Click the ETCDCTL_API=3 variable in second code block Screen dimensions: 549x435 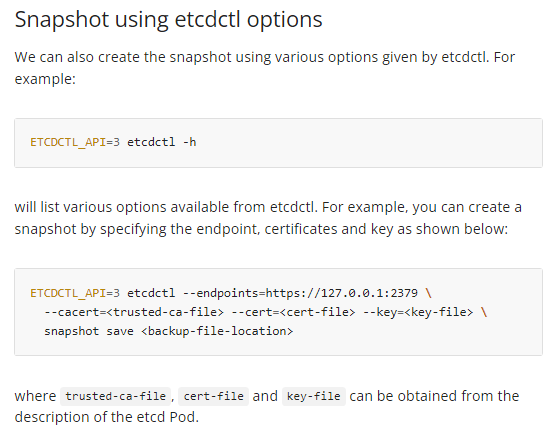(x=75, y=293)
